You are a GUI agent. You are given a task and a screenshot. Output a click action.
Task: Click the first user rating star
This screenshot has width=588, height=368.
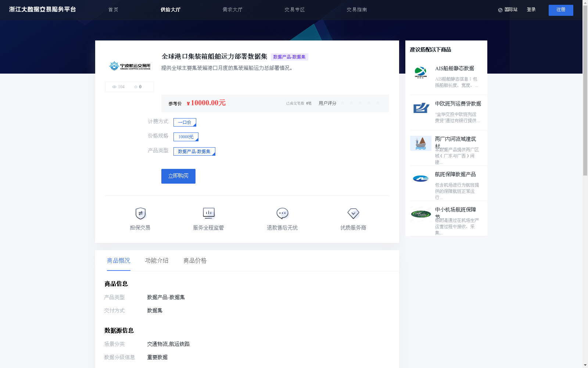tap(343, 103)
